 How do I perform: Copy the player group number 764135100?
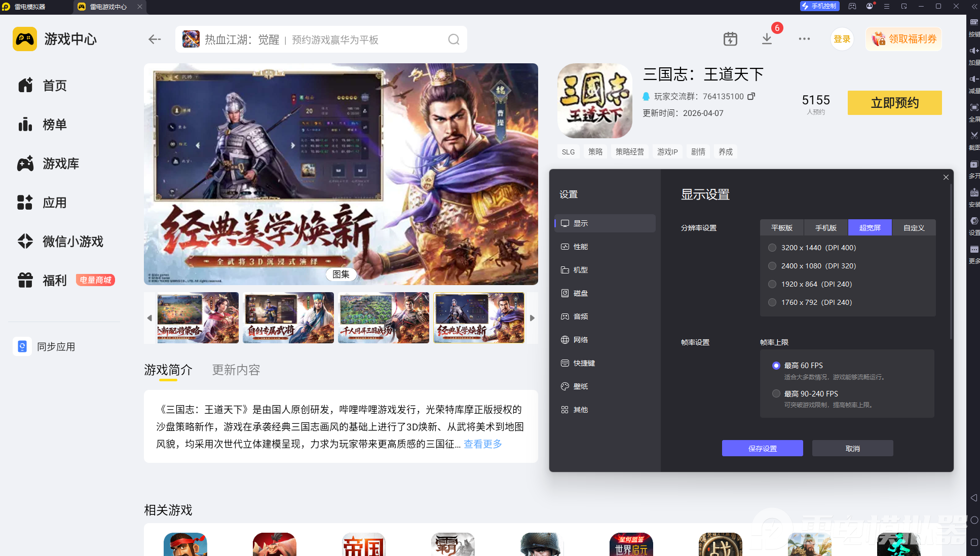[x=751, y=96]
